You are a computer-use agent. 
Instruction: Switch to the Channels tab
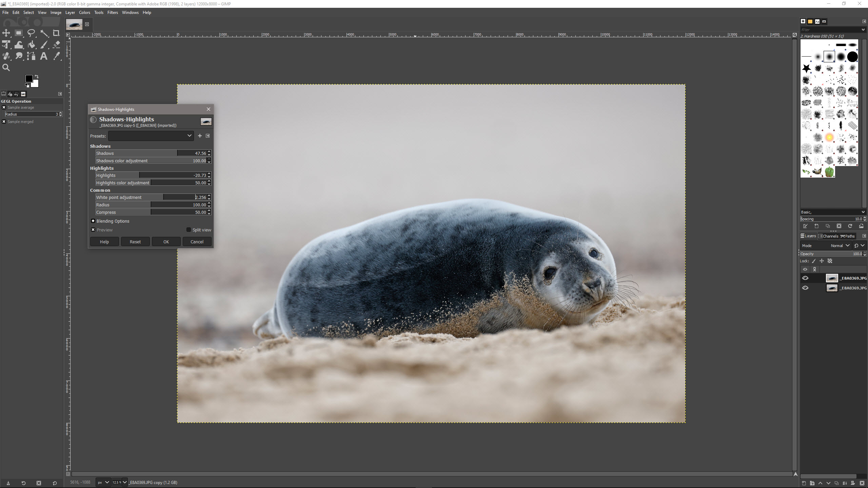(828, 236)
